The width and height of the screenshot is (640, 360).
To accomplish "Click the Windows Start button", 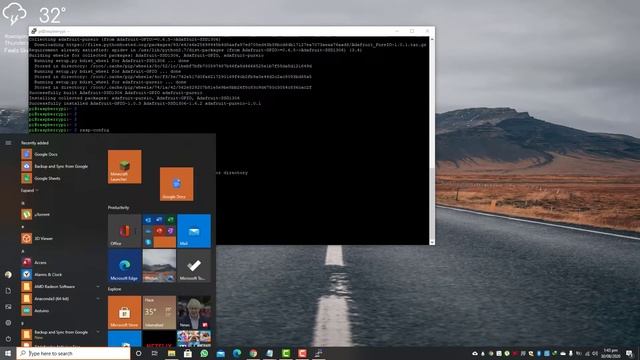I will (8, 353).
